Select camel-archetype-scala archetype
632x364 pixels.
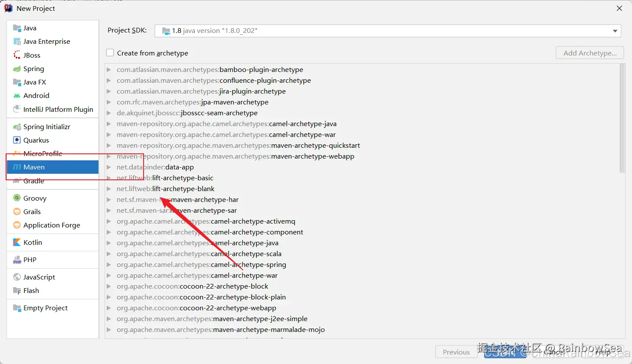click(x=199, y=254)
